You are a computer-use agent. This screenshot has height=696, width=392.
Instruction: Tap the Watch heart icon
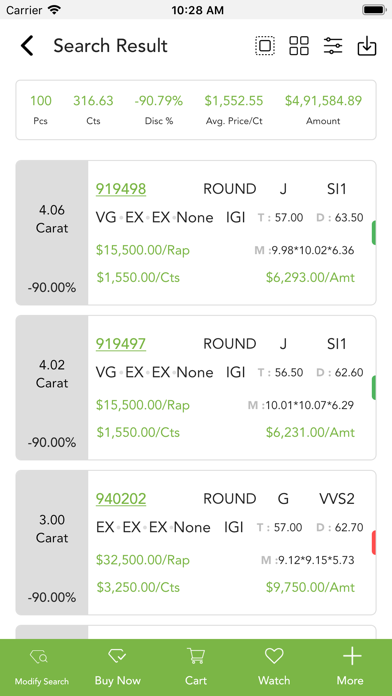coord(274,667)
